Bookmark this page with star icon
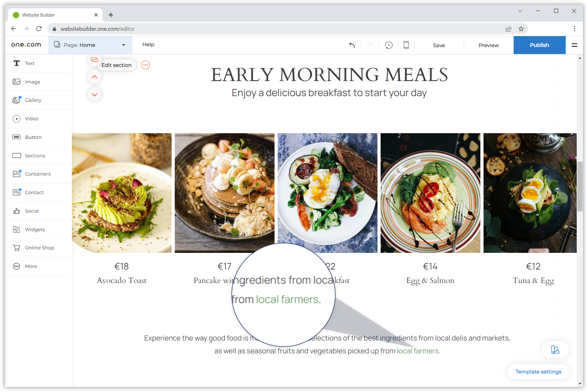Viewport: 588px width, 392px height. tap(521, 29)
